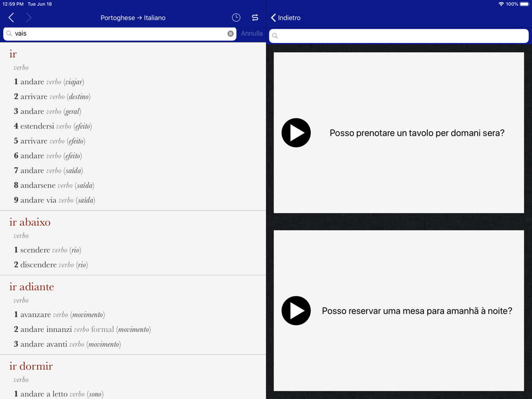Tap Indietro to go back
Viewport: 532px width, 399px height.
pyautogui.click(x=286, y=18)
